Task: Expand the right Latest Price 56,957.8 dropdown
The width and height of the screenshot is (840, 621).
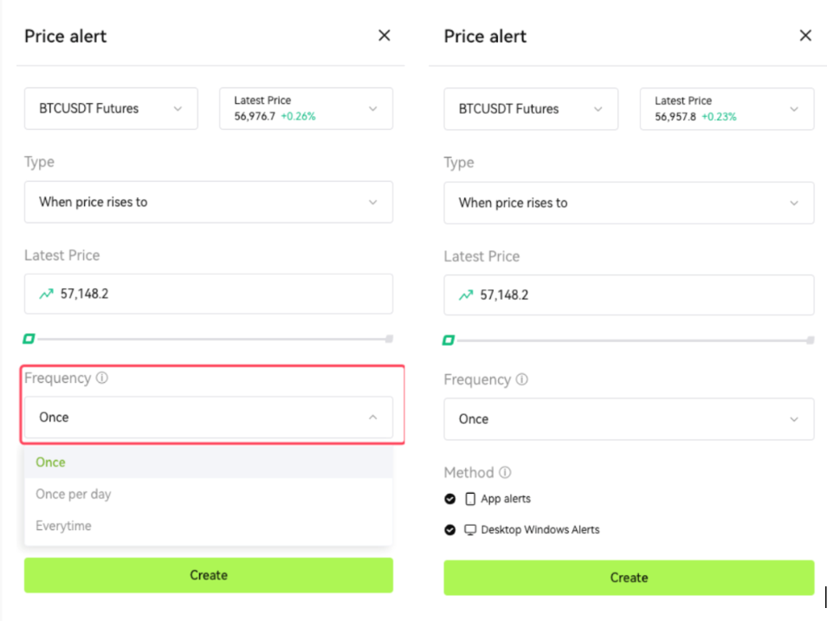Action: click(x=727, y=109)
